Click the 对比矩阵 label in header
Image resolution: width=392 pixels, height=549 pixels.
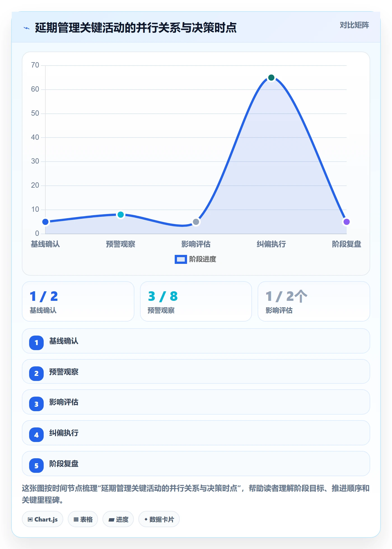pos(354,25)
